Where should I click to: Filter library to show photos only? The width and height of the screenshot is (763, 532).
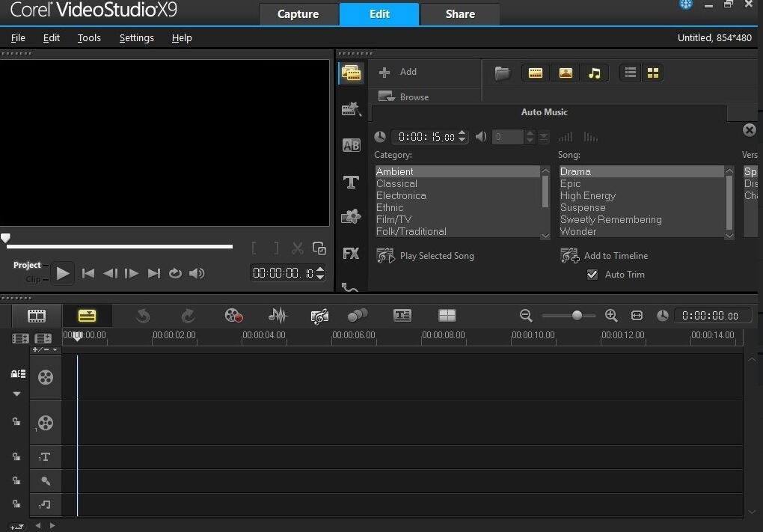coord(566,73)
